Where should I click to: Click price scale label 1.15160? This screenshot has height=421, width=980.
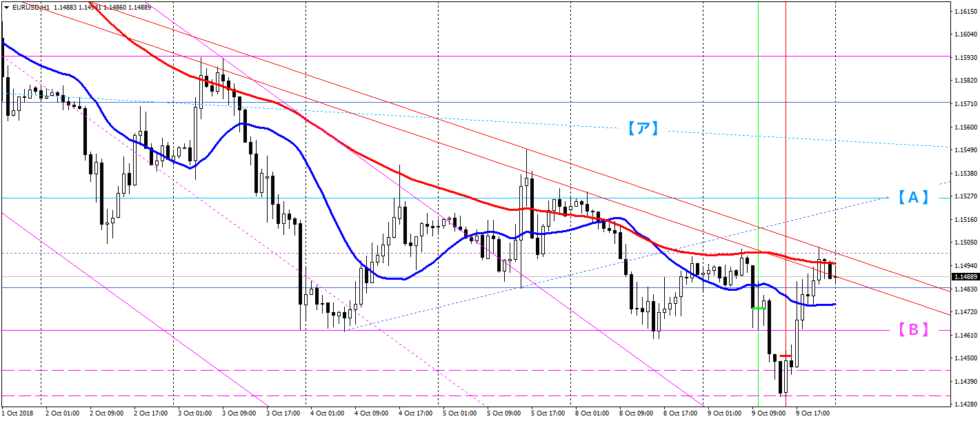(x=965, y=220)
